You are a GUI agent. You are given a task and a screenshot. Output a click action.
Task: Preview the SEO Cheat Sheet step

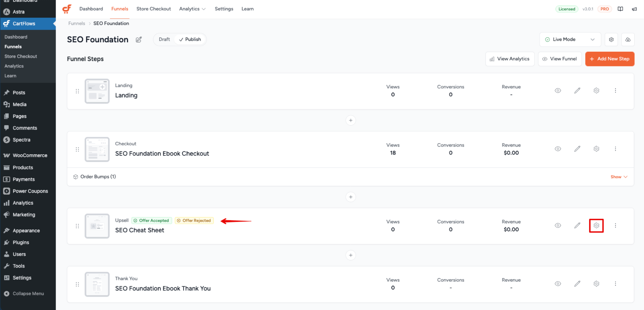pos(558,225)
